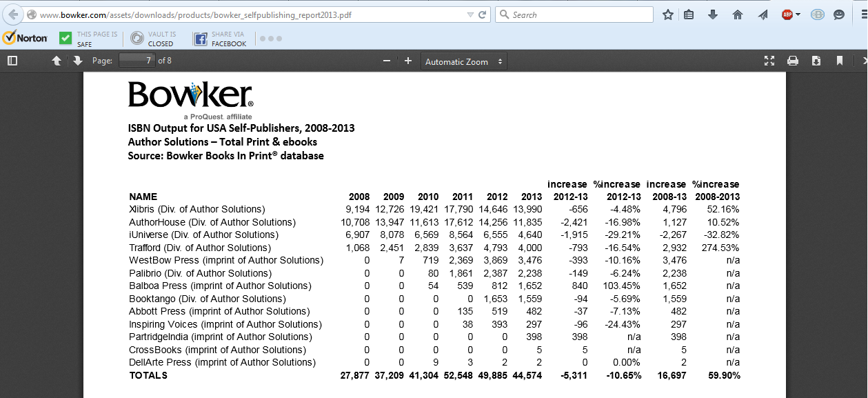
Task: Expand the Adblock Plus dropdown arrow
Action: point(798,14)
